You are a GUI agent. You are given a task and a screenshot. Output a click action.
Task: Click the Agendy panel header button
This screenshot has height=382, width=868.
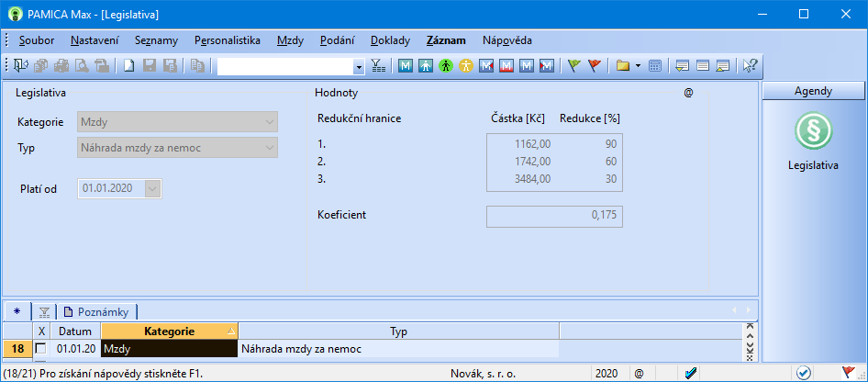tap(813, 91)
